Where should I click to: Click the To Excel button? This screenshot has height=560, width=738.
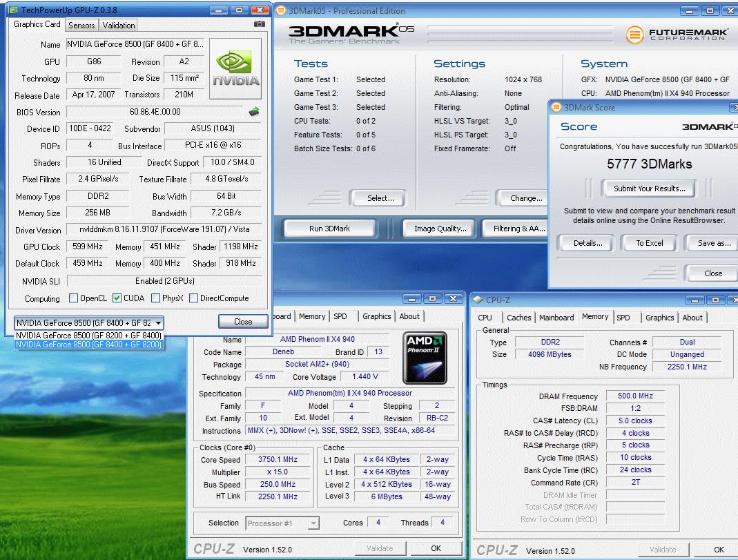click(x=649, y=243)
